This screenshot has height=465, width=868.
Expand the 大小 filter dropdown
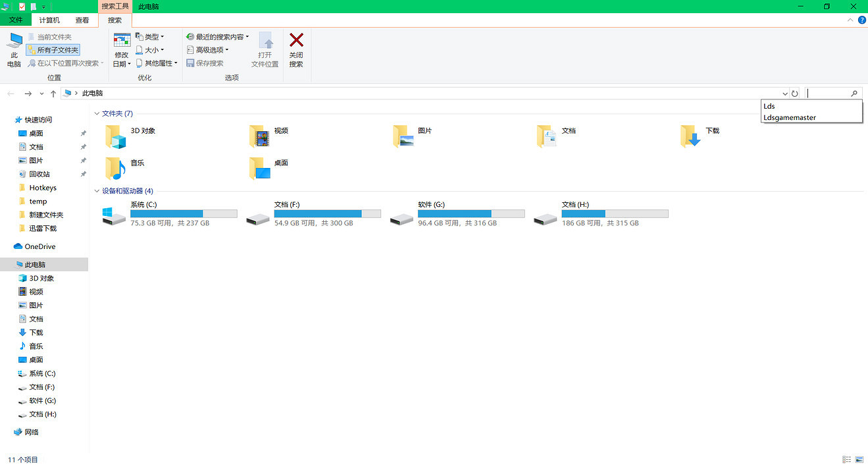pos(150,50)
